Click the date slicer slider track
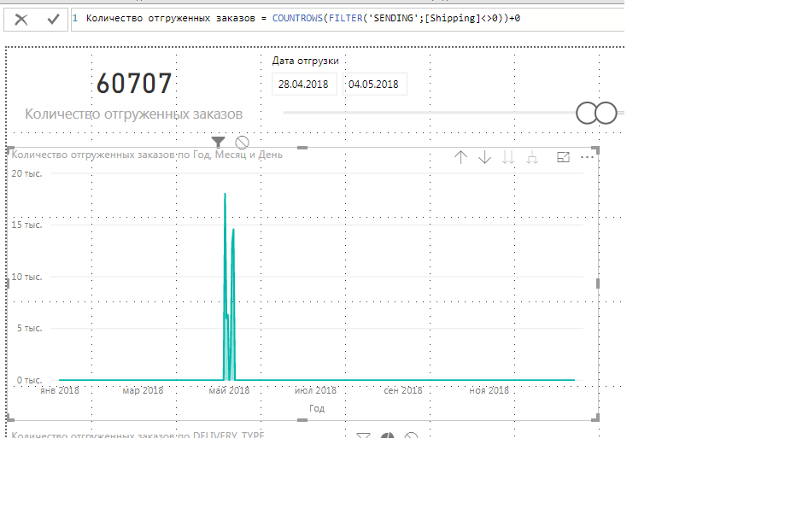This screenshot has width=791, height=532. pos(429,113)
